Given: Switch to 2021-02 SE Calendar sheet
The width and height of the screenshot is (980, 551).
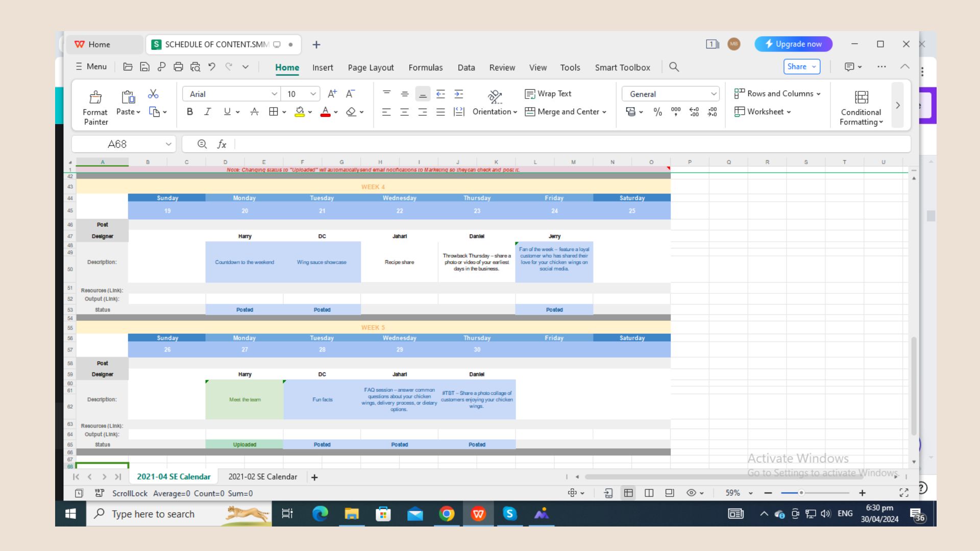Looking at the screenshot, I should 262,477.
